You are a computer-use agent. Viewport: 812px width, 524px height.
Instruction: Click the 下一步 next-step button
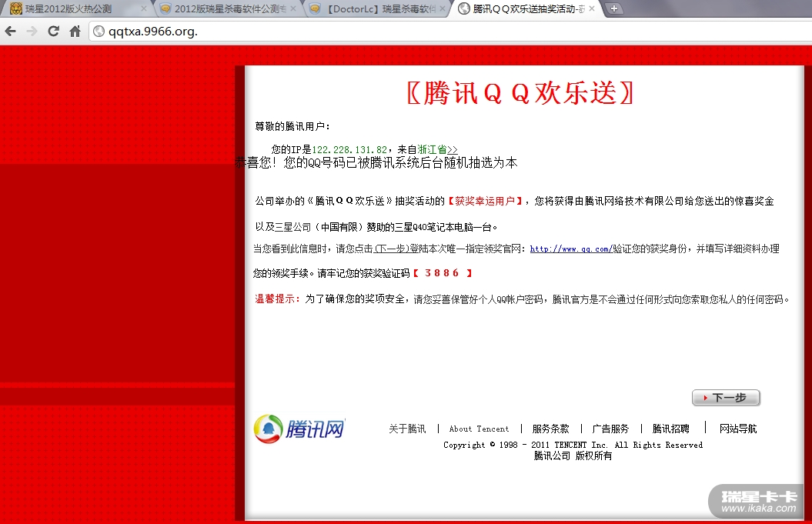pyautogui.click(x=726, y=398)
